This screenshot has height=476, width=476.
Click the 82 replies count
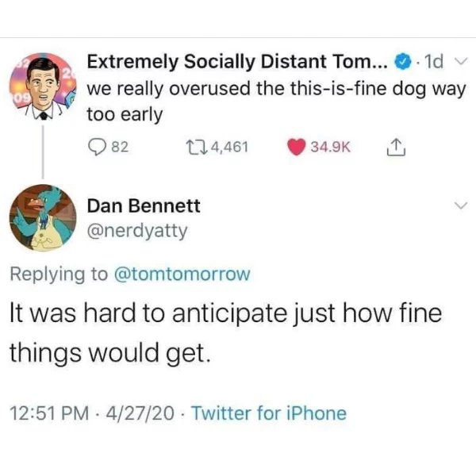pos(121,148)
